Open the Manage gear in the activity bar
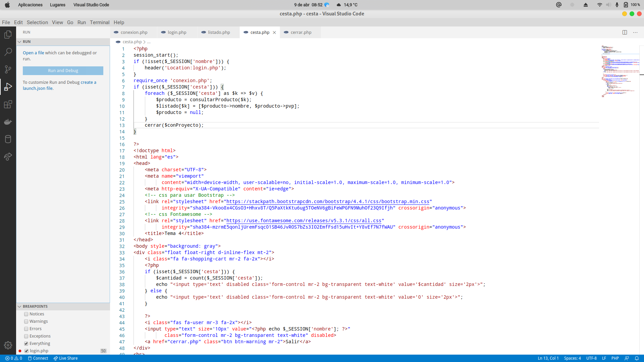The width and height of the screenshot is (644, 362). [x=8, y=345]
